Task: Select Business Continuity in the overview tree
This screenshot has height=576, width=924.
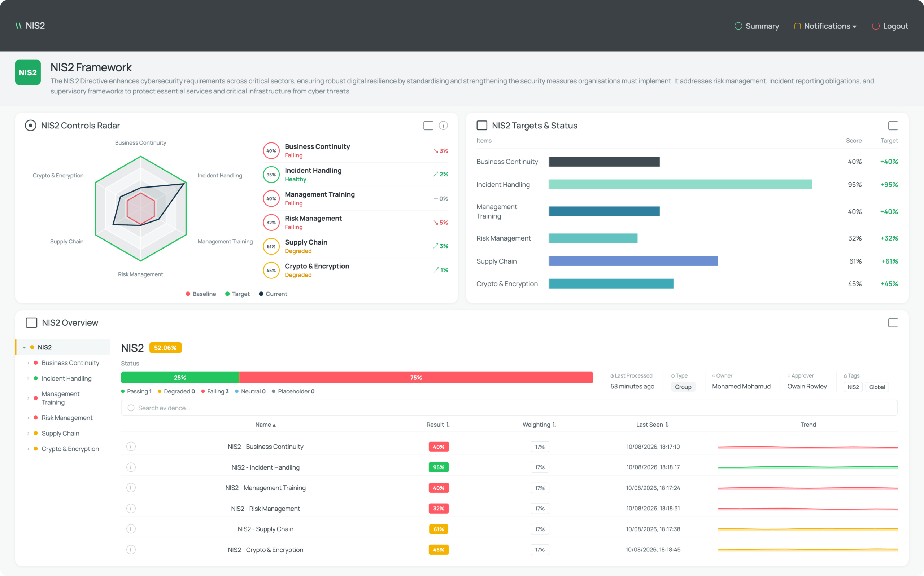Action: click(70, 363)
